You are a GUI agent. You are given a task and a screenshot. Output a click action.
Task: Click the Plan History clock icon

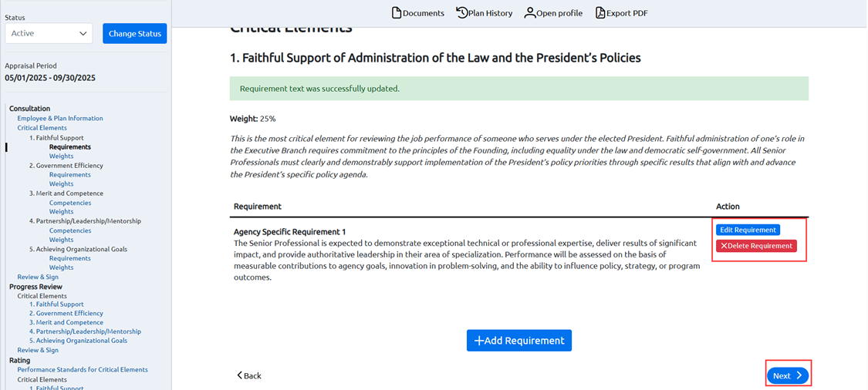click(x=462, y=13)
